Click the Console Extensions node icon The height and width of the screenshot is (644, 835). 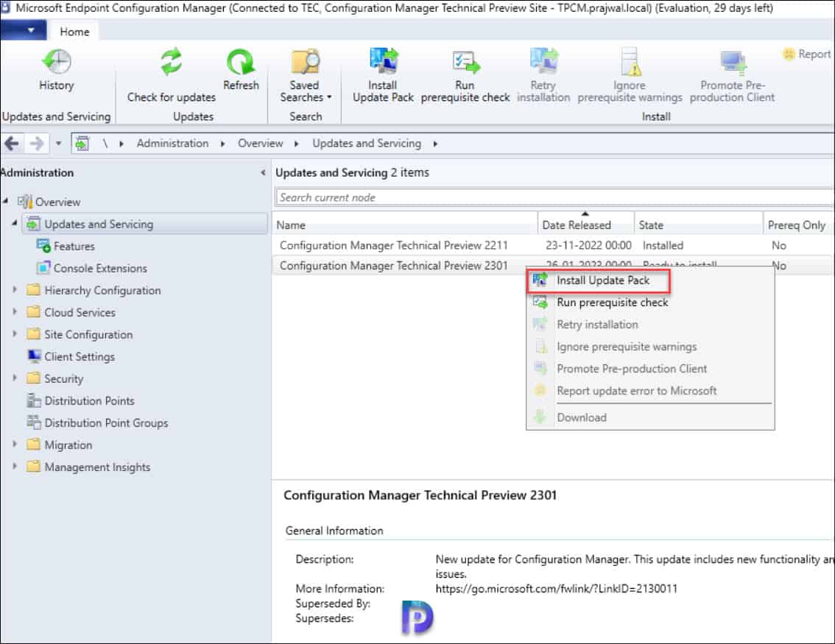(43, 268)
